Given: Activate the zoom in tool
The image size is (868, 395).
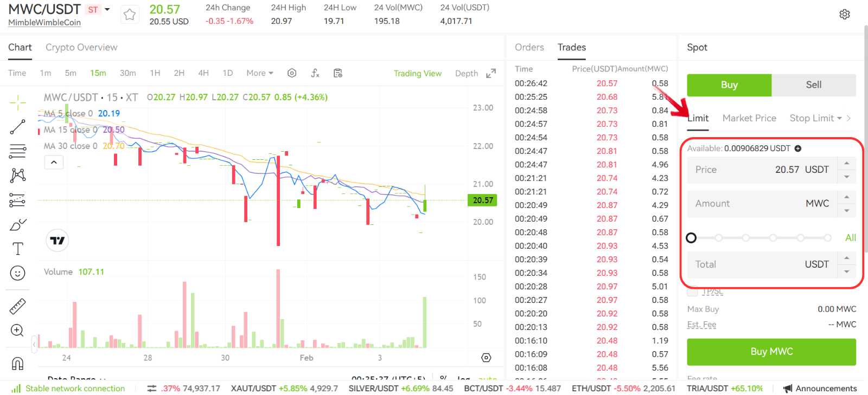Looking at the screenshot, I should 17,331.
